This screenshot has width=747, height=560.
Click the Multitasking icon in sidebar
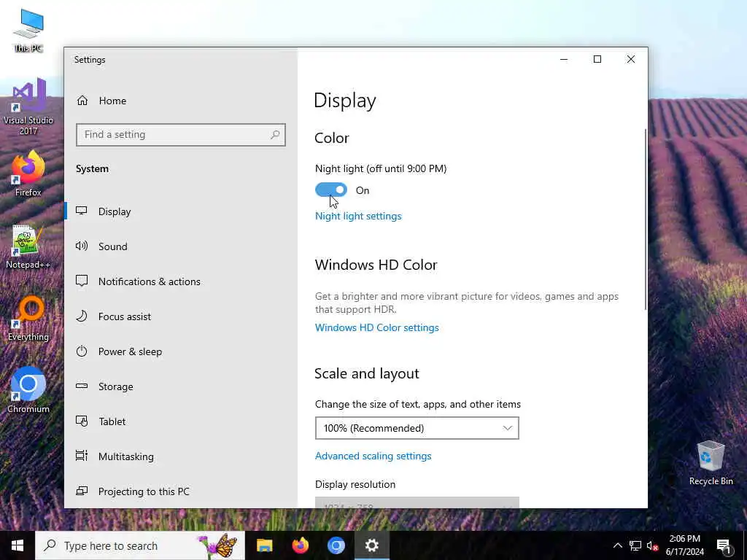pyautogui.click(x=82, y=456)
